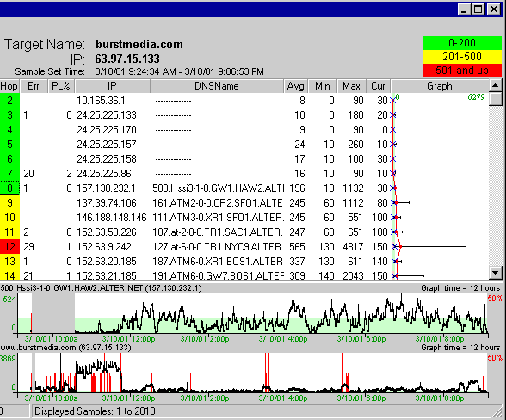Click IP address 152.63.20.185
The image size is (506, 420).
point(107,262)
